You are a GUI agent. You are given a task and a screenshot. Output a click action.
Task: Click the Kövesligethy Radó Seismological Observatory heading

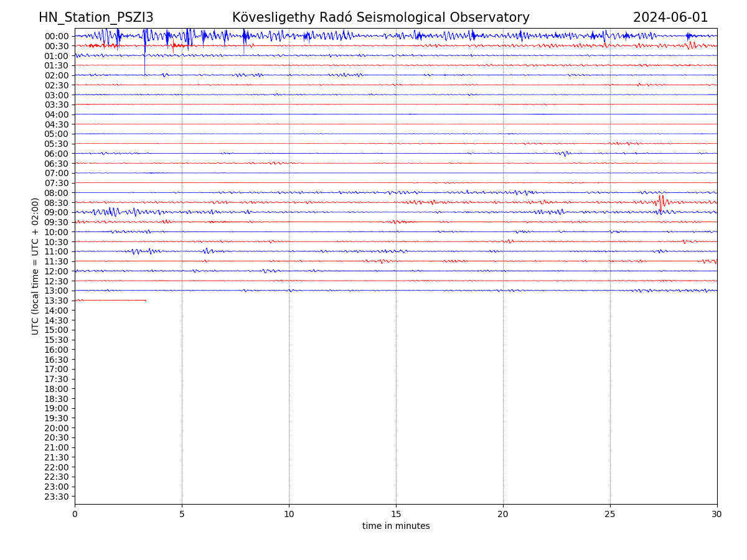[380, 17]
